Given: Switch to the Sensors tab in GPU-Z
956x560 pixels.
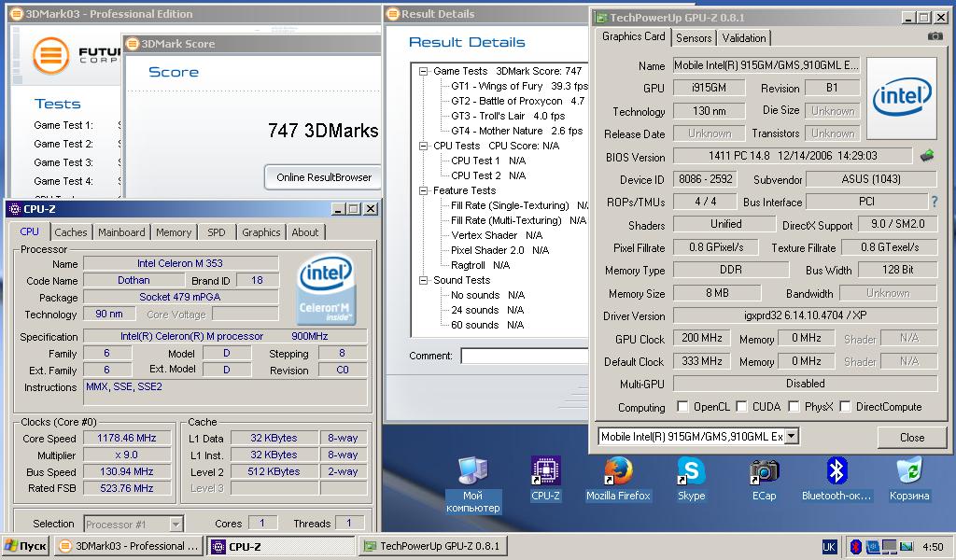Looking at the screenshot, I should [694, 37].
